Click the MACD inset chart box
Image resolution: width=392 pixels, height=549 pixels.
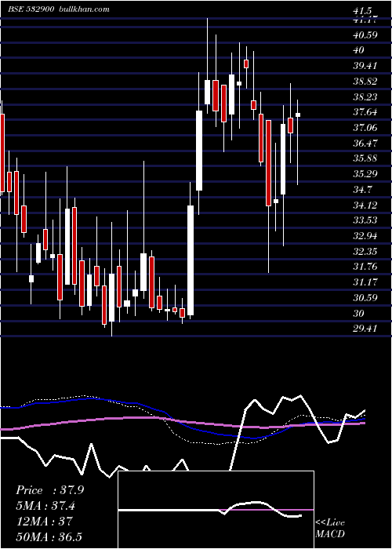coord(216,510)
